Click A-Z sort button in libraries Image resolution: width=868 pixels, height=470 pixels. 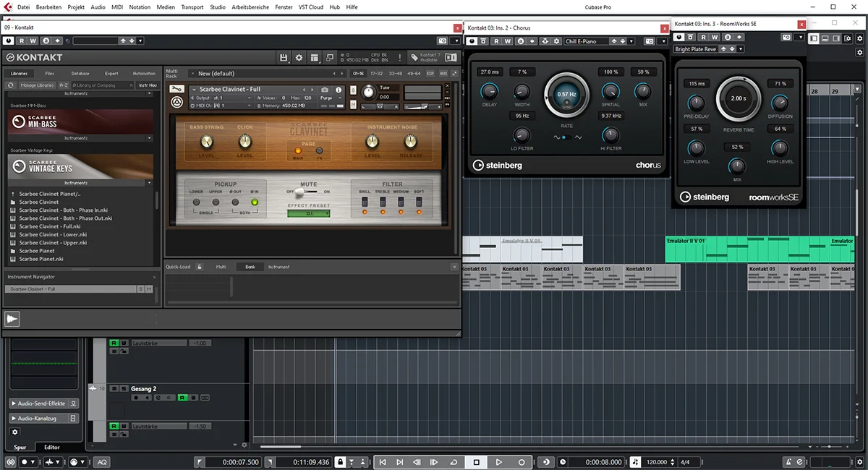pyautogui.click(x=64, y=85)
